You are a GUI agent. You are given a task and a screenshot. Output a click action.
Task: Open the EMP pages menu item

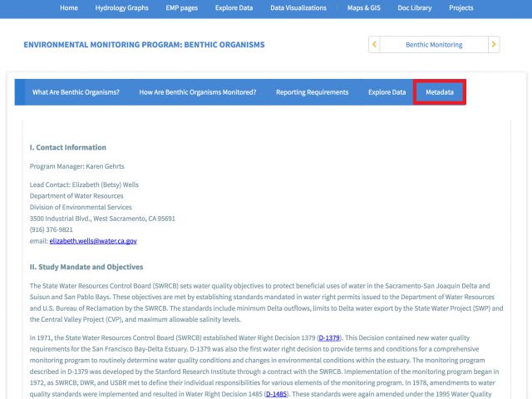tap(182, 7)
